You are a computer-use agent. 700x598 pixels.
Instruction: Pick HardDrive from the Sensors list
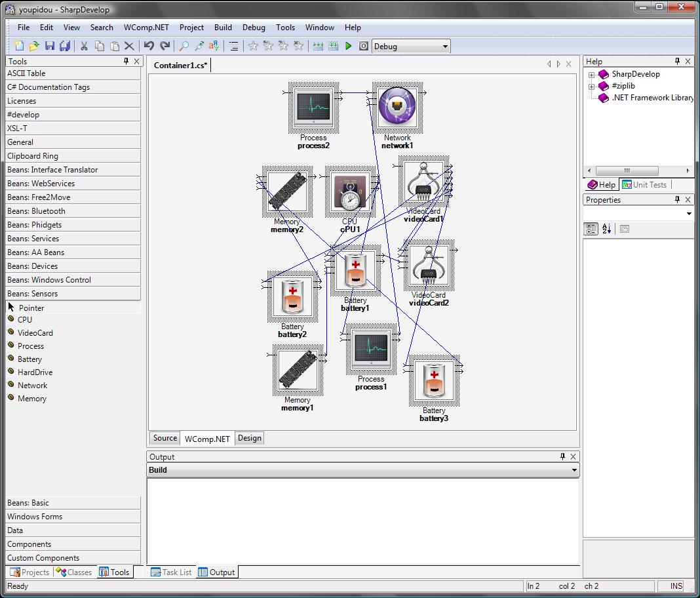(35, 372)
